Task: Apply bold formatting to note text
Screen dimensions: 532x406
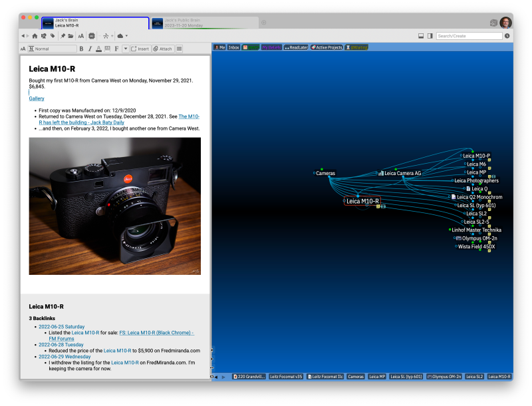Action: point(81,49)
